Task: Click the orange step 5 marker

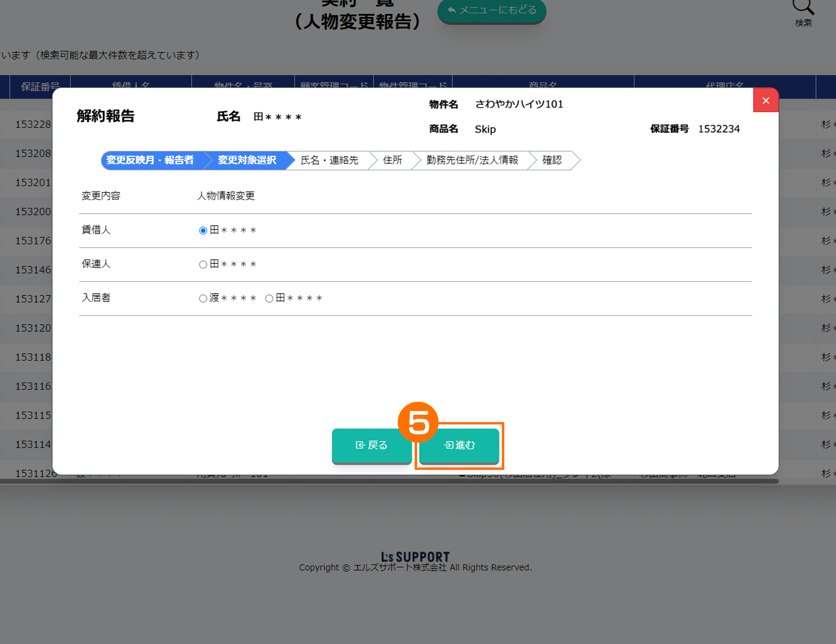Action: point(418,422)
